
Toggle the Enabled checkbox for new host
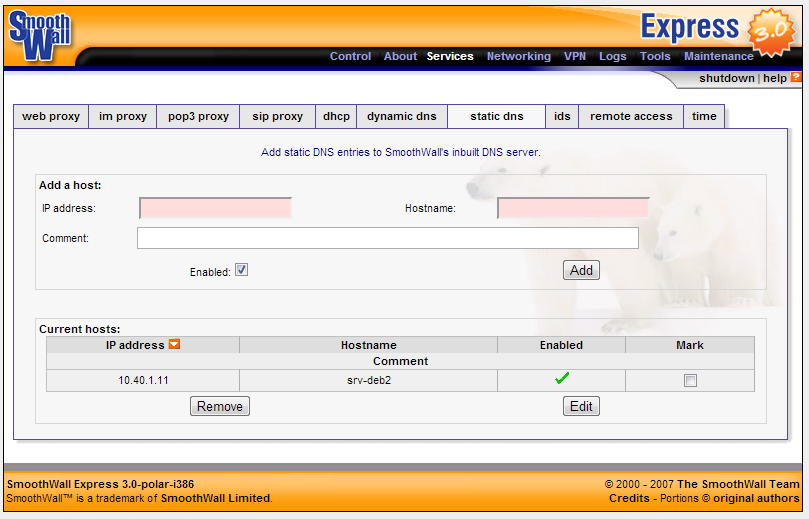(241, 270)
